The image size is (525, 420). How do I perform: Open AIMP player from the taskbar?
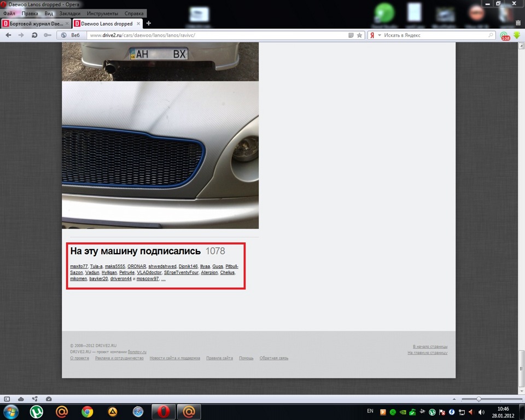(x=113, y=412)
